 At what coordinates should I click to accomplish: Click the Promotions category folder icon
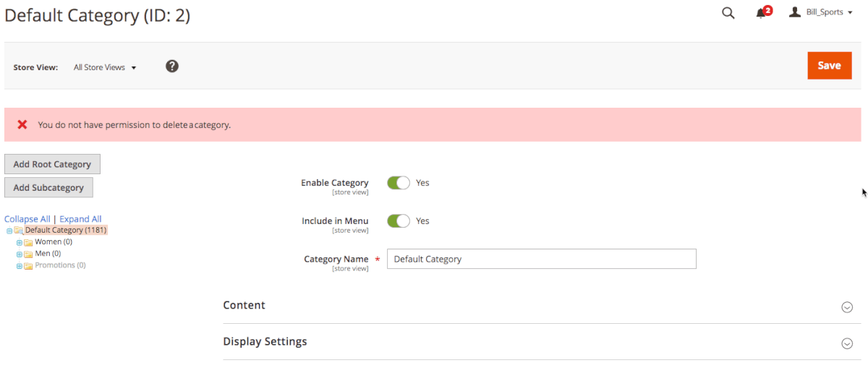(29, 265)
